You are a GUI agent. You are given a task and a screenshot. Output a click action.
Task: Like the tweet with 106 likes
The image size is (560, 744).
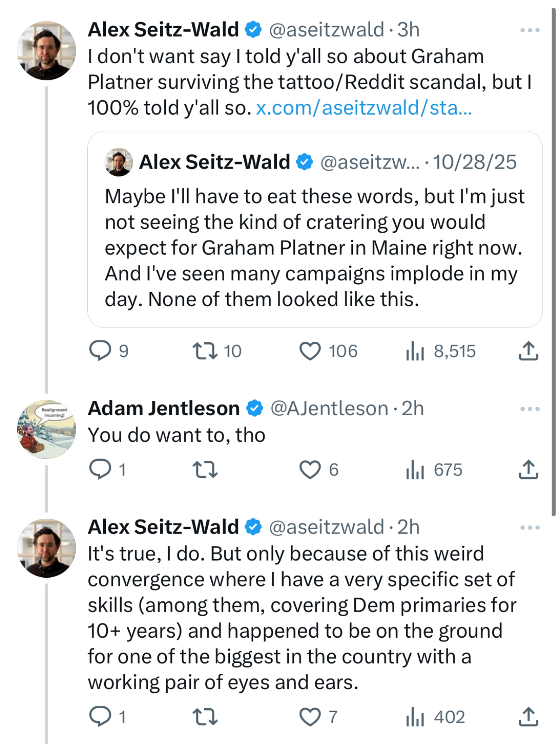tap(310, 351)
